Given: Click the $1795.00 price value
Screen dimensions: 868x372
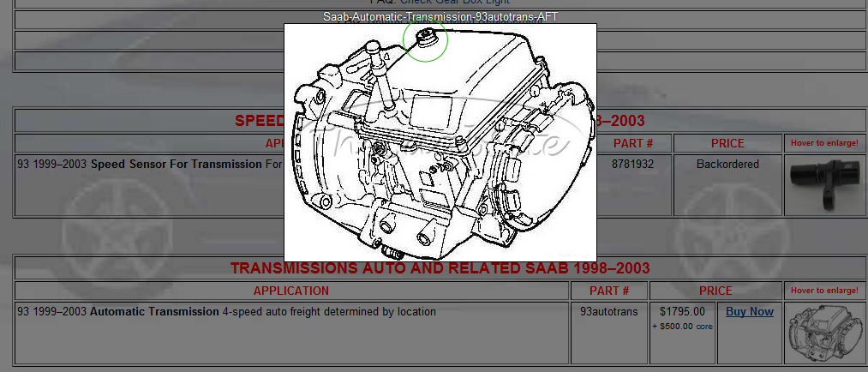Looking at the screenshot, I should point(683,312).
